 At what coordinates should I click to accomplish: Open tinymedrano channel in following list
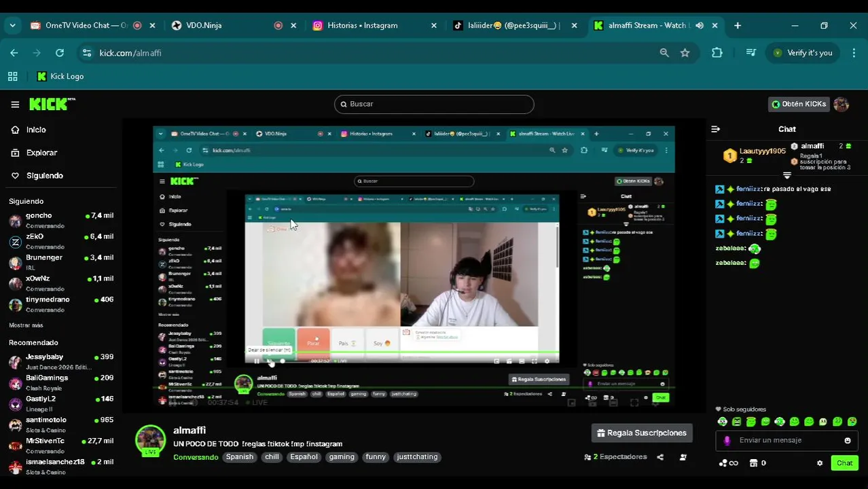(61, 305)
